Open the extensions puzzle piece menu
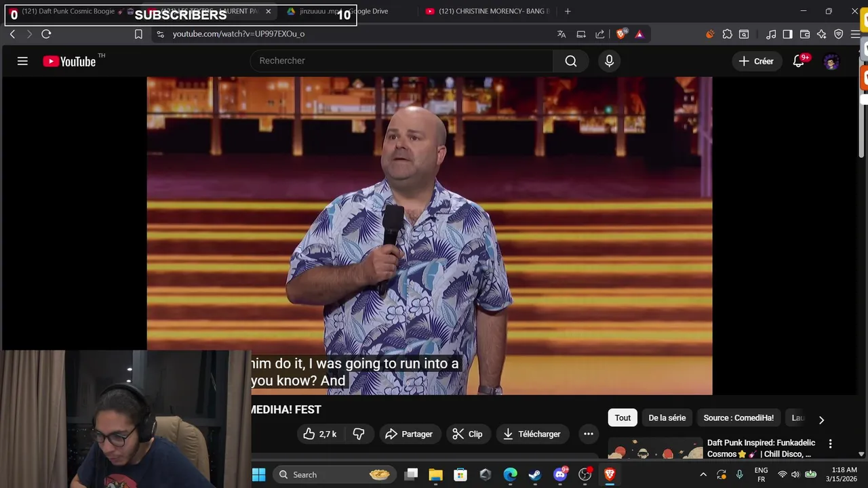The width and height of the screenshot is (868, 488). (x=728, y=34)
